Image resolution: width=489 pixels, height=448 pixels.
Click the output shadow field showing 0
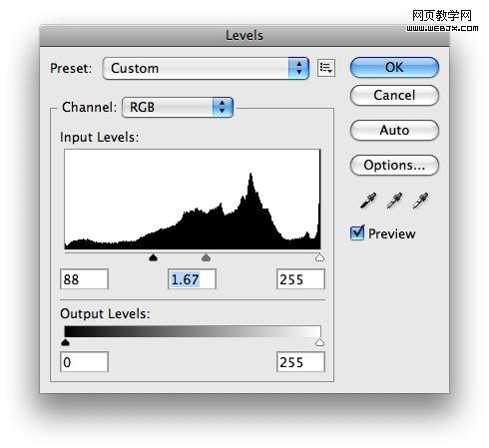pyautogui.click(x=84, y=362)
